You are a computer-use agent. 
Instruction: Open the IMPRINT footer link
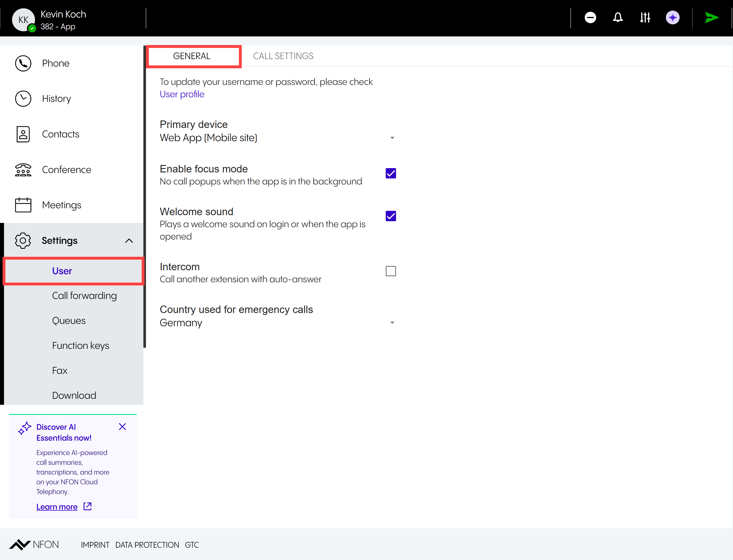(95, 545)
